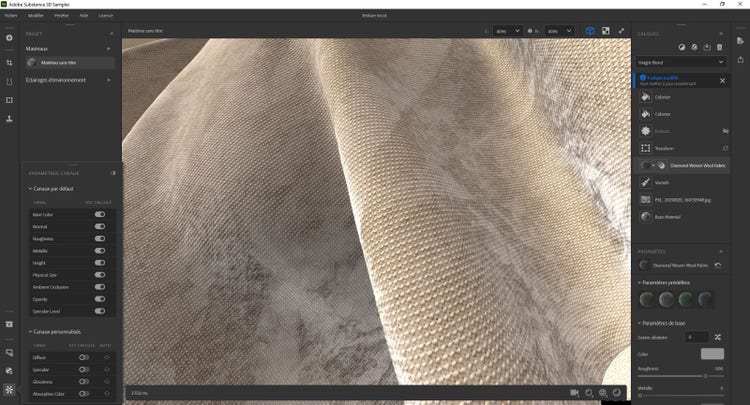Open the Fenêtre menu
Image resolution: width=750 pixels, height=405 pixels.
pos(61,15)
